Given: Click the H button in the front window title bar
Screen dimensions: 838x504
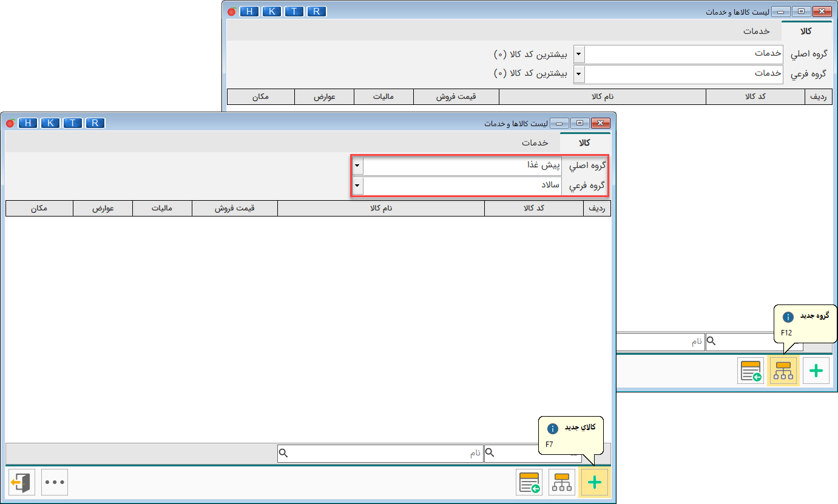Looking at the screenshot, I should 28,123.
